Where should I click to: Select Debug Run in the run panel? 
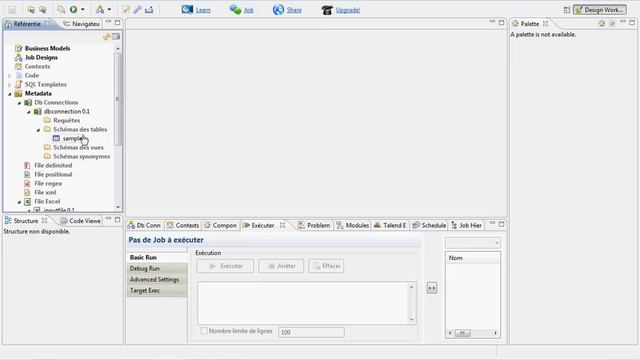157,269
